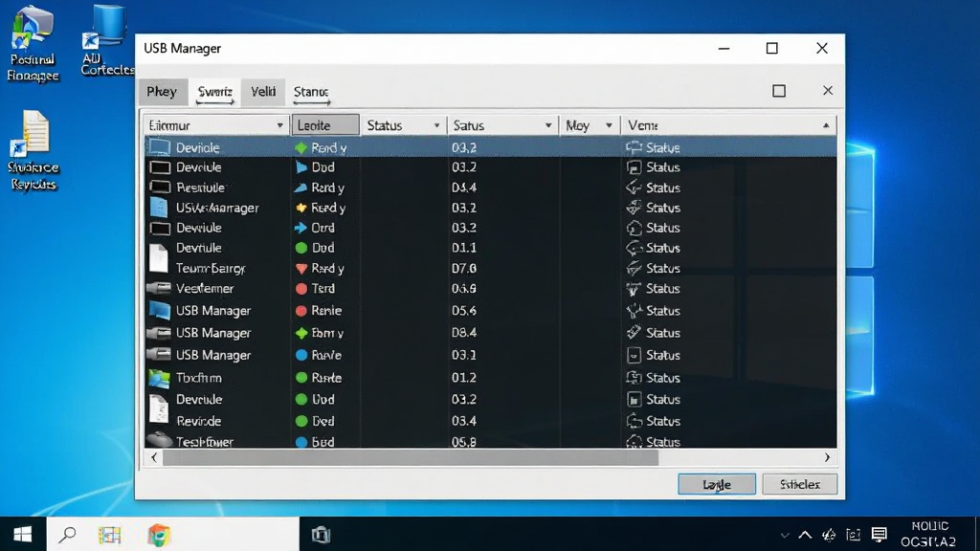Switch to the Phey tab
Viewport: 980px width, 551px height.
[x=162, y=92]
